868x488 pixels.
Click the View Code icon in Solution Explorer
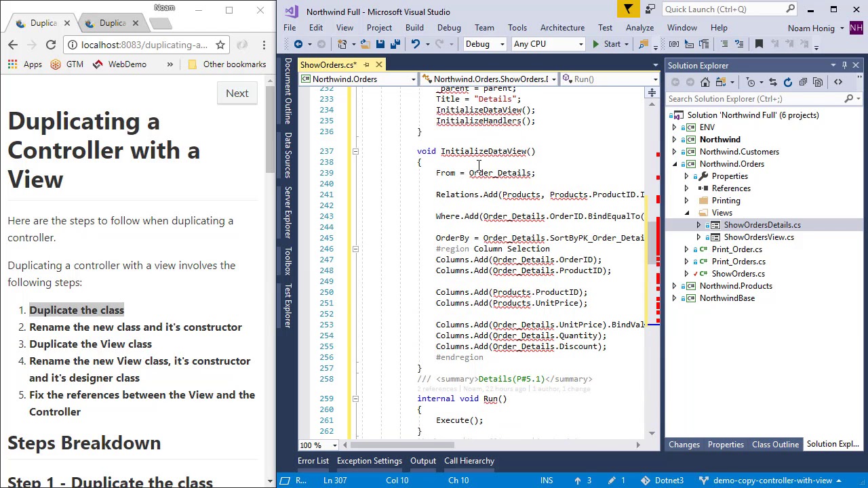(838, 82)
